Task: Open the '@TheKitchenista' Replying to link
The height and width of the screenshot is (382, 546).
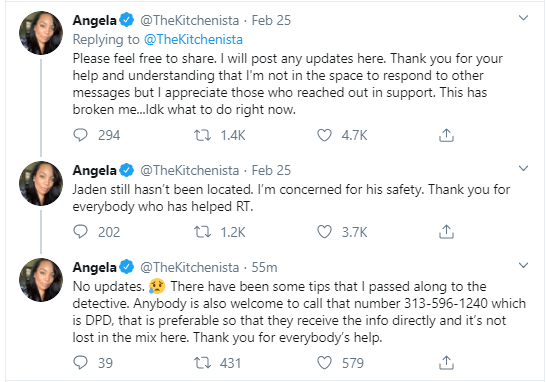Action: pos(193,39)
